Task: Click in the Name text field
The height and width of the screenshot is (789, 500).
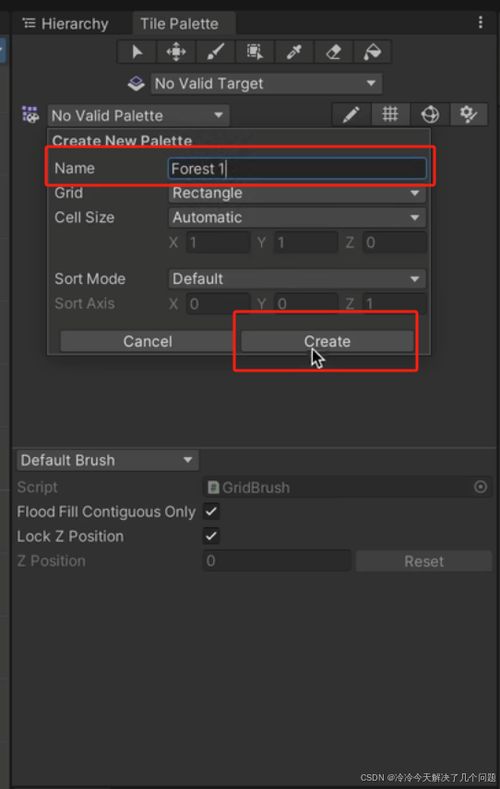Action: point(297,169)
